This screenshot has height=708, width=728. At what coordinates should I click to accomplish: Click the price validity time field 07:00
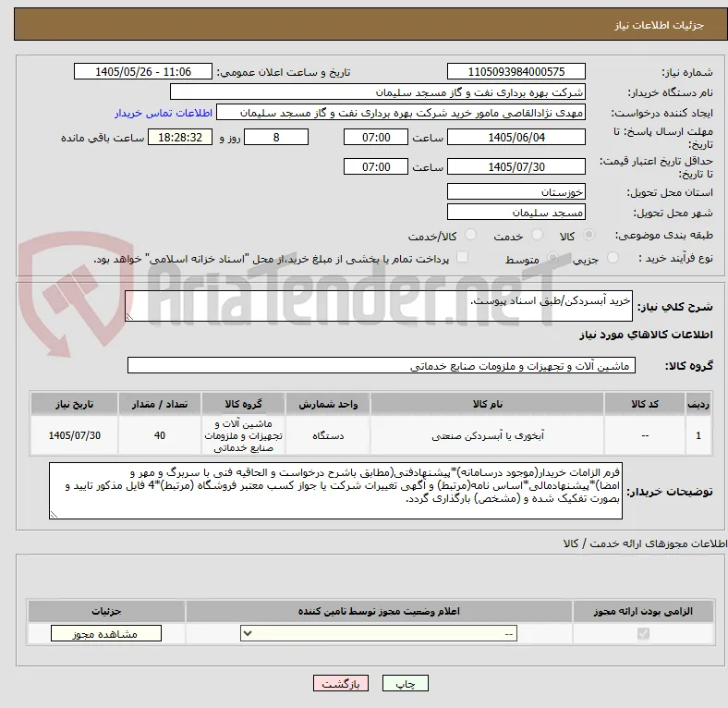pyautogui.click(x=376, y=166)
